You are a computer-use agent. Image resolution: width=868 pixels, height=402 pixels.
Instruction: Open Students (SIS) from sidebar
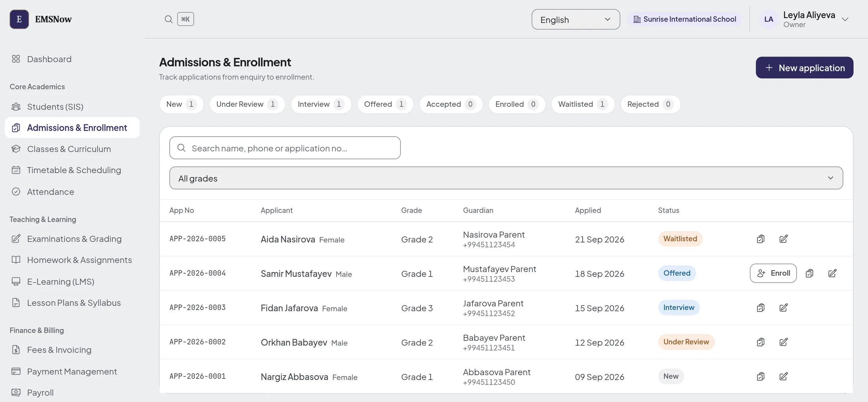72,107
